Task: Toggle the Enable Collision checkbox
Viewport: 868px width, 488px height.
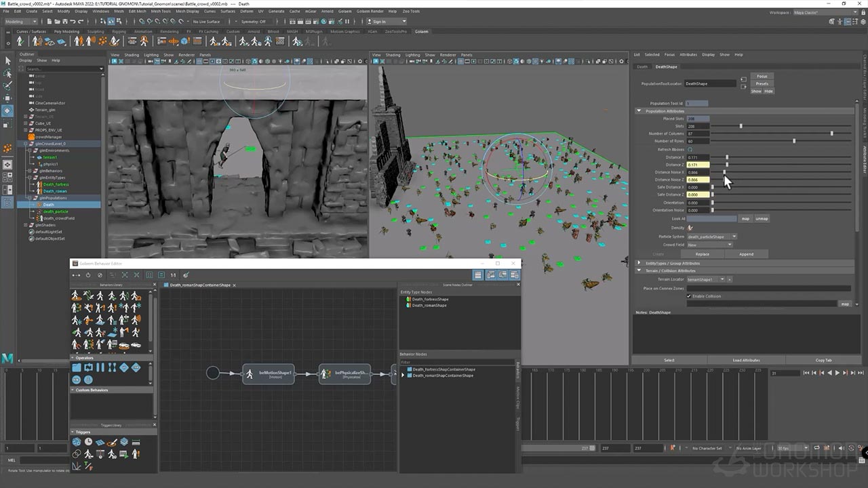Action: (689, 296)
